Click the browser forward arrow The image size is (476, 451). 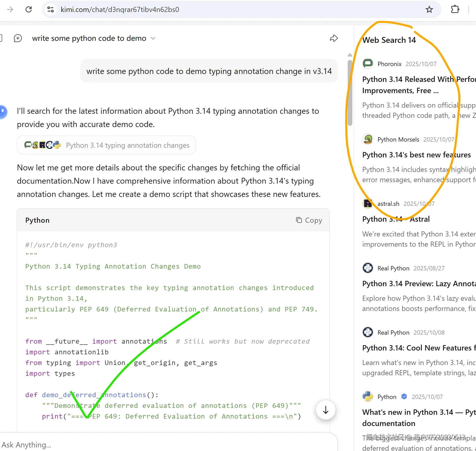(x=10, y=10)
